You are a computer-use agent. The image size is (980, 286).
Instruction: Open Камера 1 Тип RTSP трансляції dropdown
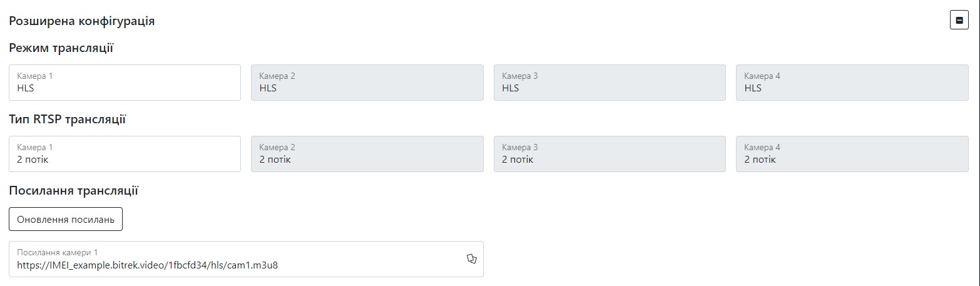pyautogui.click(x=125, y=154)
